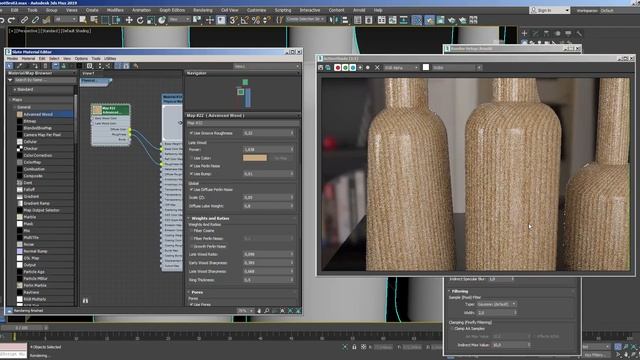640x360 pixels.
Task: Open the selection filter All dropdown
Action: point(65,20)
